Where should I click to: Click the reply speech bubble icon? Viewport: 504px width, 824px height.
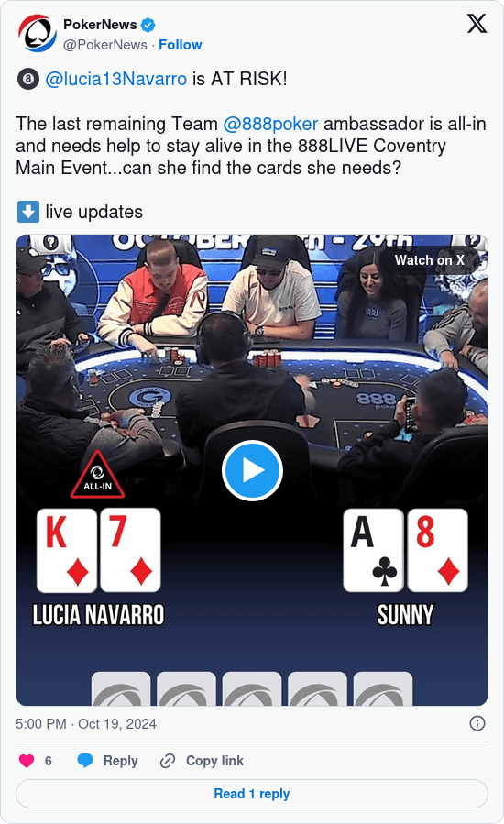tap(85, 761)
